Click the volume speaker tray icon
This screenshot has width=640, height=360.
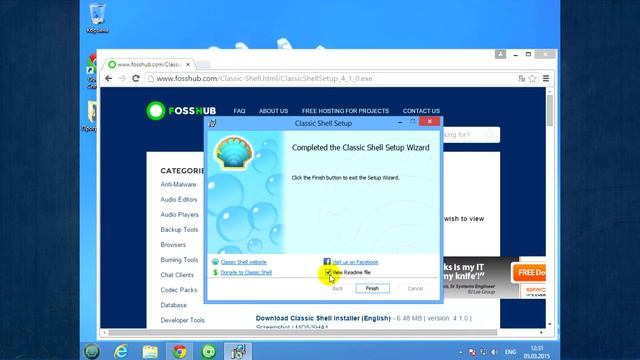pos(494,352)
